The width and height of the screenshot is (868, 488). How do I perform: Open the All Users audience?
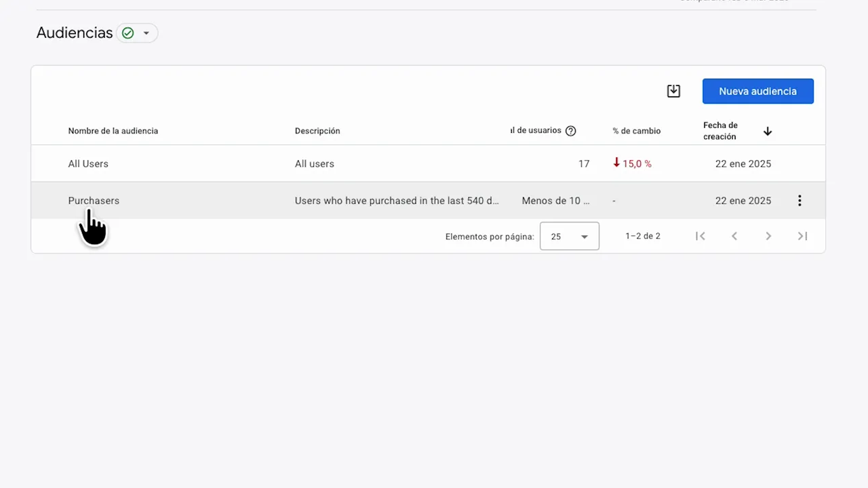pyautogui.click(x=88, y=164)
